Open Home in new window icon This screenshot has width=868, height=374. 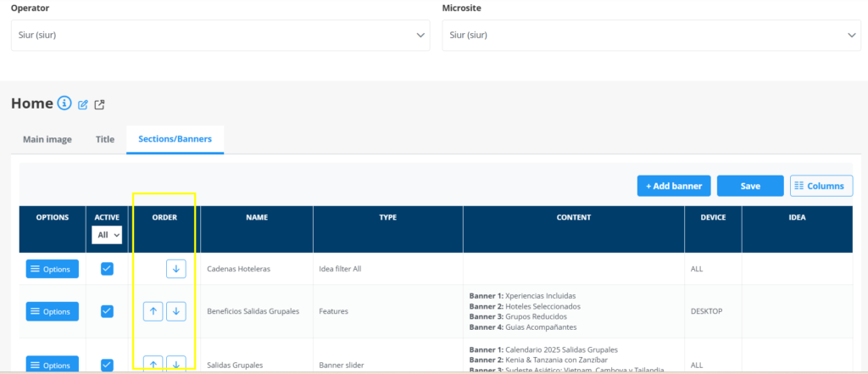[99, 105]
